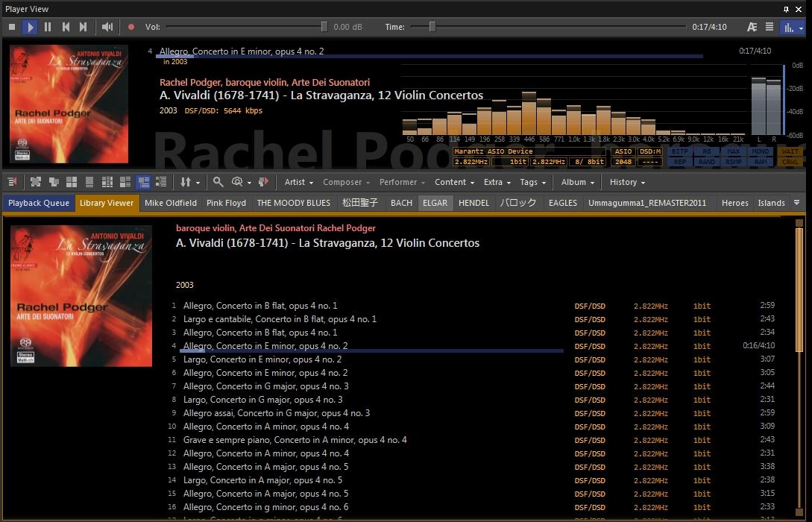Viewport: 812px width, 522px height.
Task: Select the highlighted album detail view icon
Action: (143, 182)
